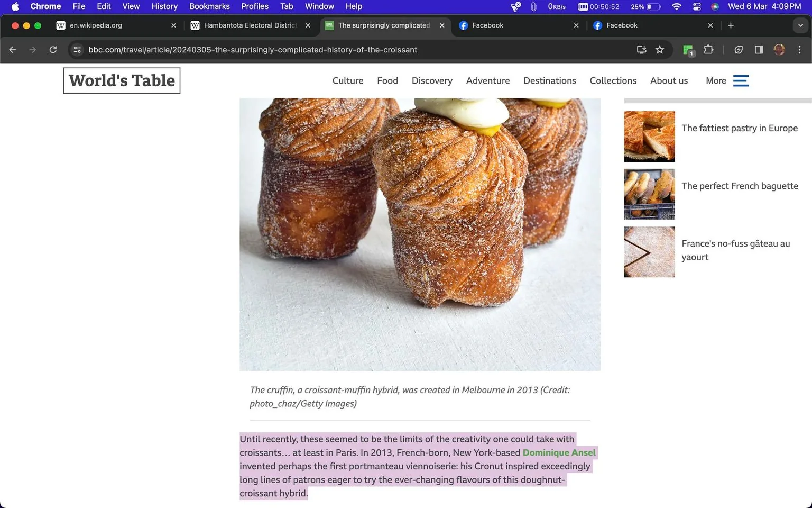Click the Siri icon in the menu bar
Screen dimensions: 812x508
[x=715, y=6]
